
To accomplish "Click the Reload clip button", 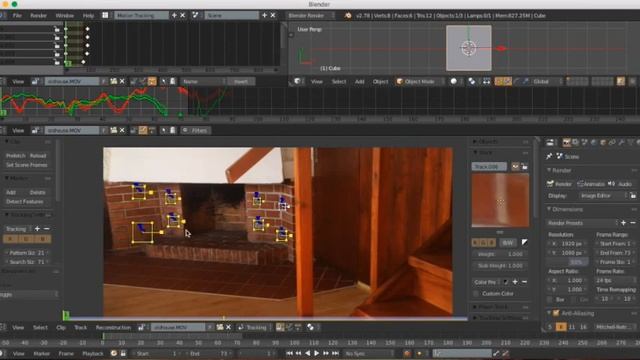I will (x=38, y=156).
